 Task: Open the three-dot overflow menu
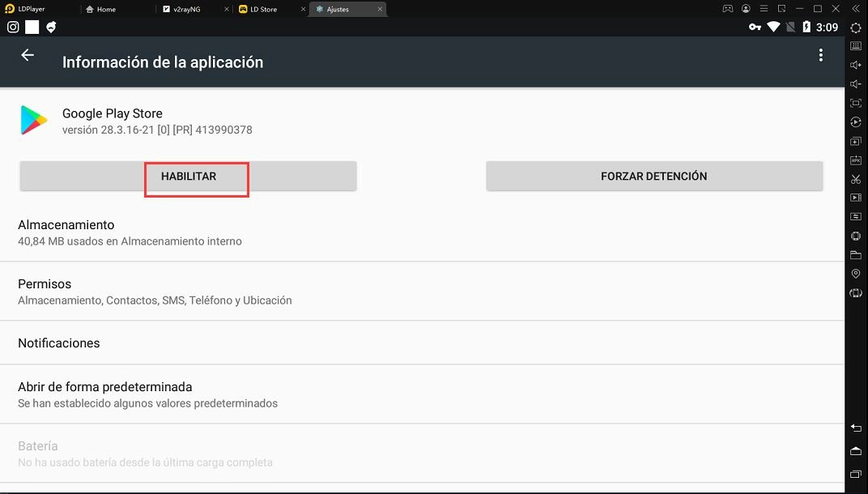[x=820, y=55]
